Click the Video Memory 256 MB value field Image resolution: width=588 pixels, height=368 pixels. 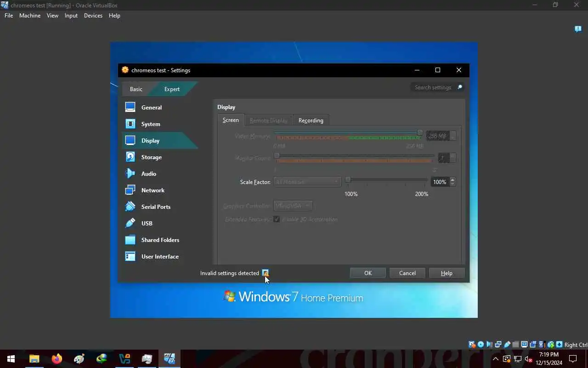[x=438, y=136]
